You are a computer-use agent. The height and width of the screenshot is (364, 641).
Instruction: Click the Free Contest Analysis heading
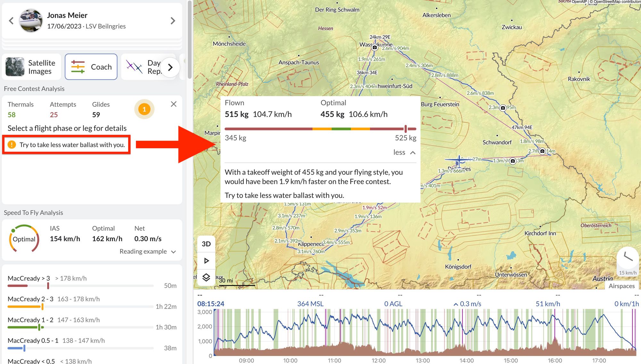coord(34,89)
